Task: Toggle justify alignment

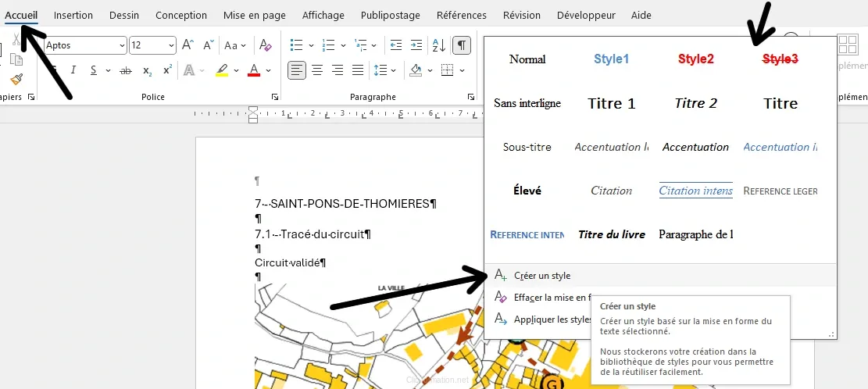Action: [358, 70]
